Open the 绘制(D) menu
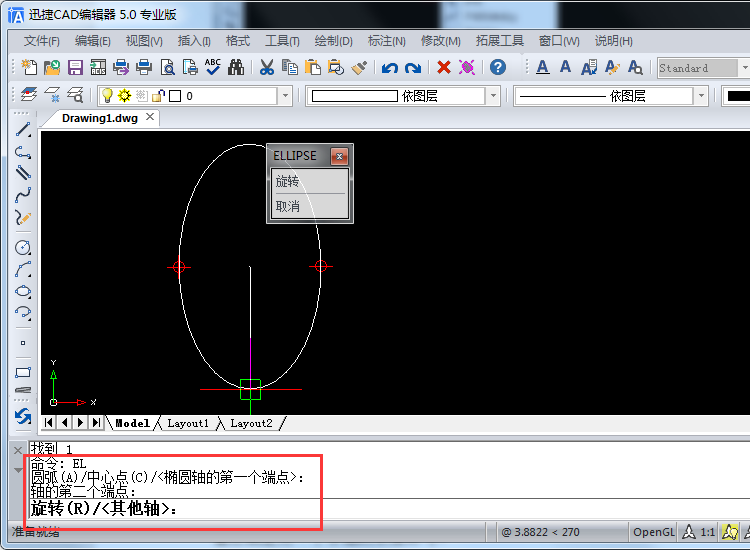This screenshot has height=550, width=750. tap(333, 41)
